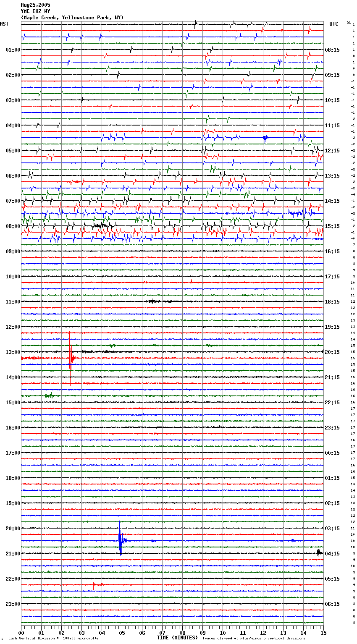
Task: Click 'Each Vertical Division = 100.00 microvolts' note
Action: point(53,638)
